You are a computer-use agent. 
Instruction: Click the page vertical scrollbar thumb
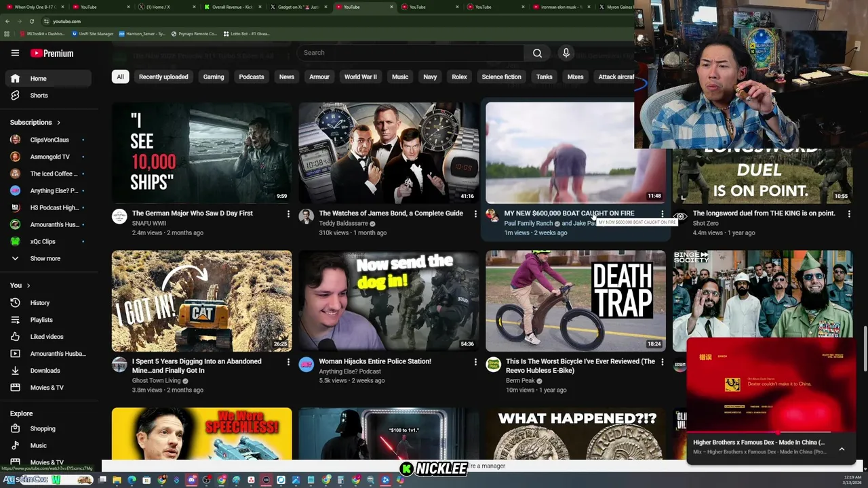[865, 349]
